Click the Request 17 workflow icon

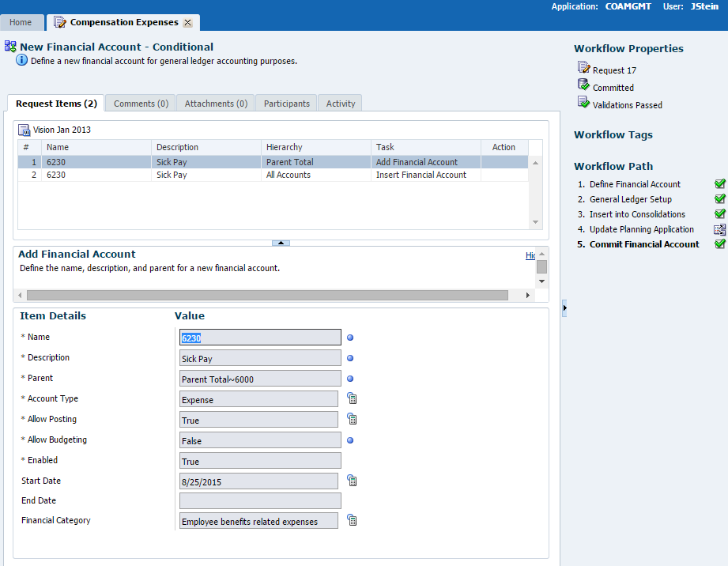point(583,69)
